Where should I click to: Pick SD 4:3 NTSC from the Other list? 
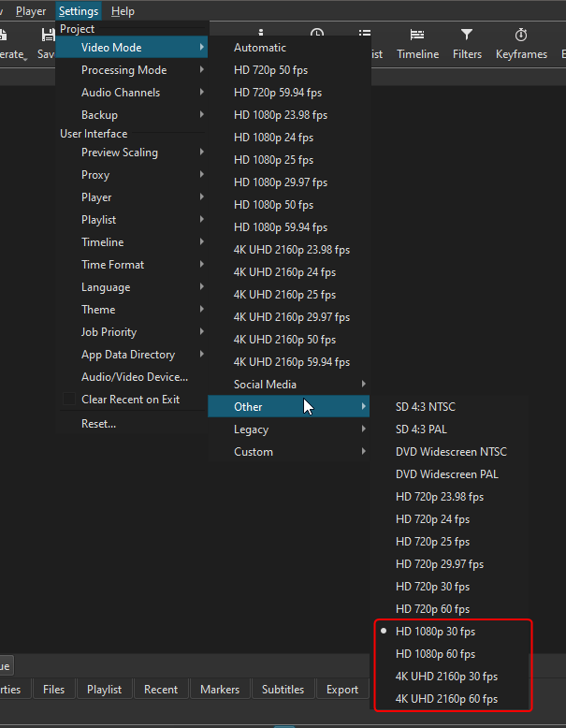click(x=425, y=407)
